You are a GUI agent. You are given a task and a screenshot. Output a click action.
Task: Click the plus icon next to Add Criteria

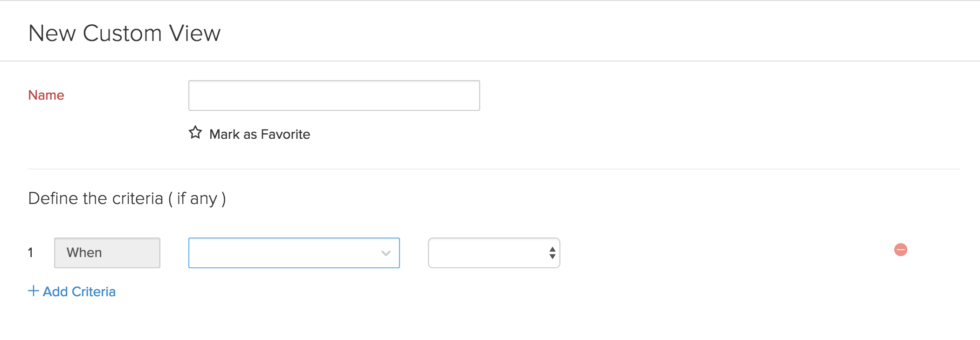tap(33, 291)
